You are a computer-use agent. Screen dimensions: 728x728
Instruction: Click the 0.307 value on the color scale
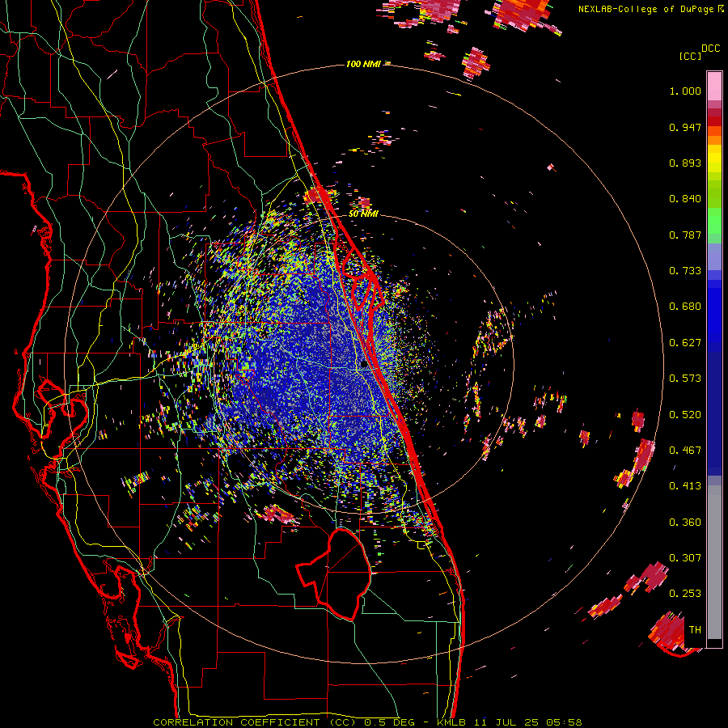[x=685, y=558]
